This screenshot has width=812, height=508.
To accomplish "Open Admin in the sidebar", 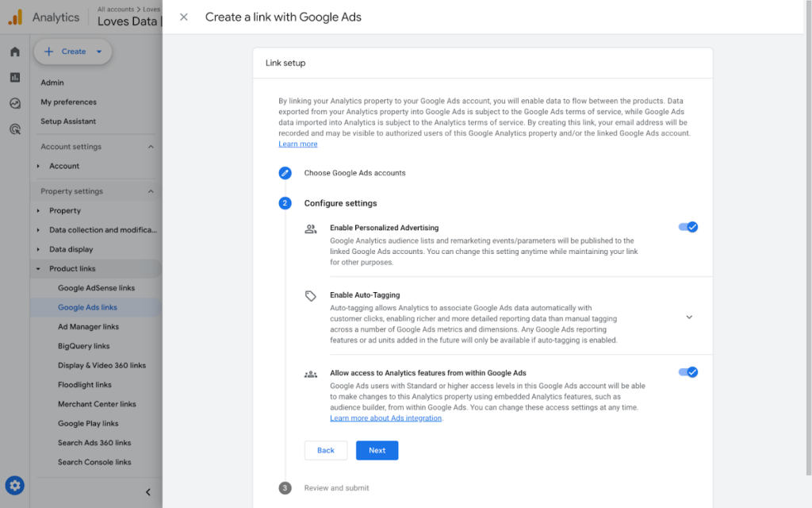I will click(x=52, y=83).
